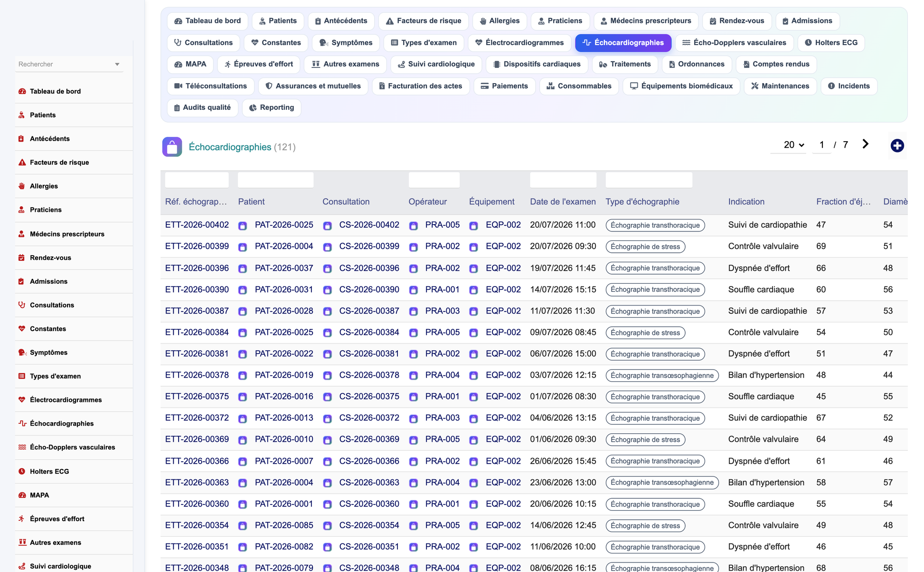Open the Électrocardiogrammes tab

coord(519,43)
